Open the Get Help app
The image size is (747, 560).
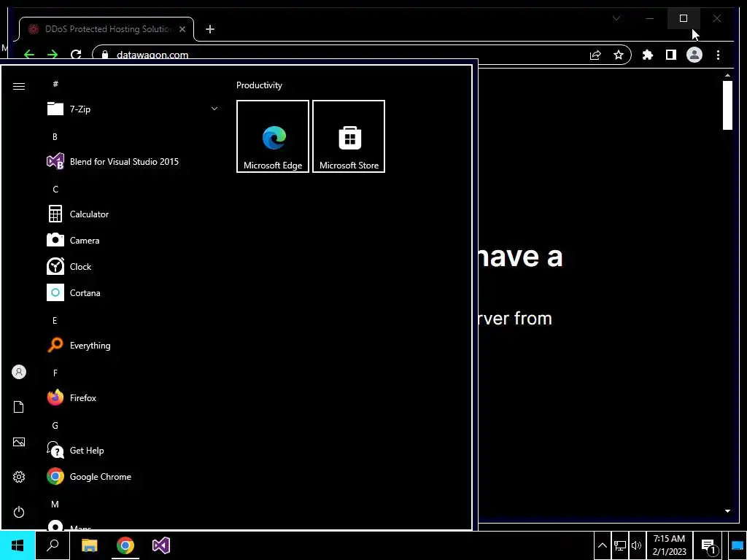[x=133, y=450]
